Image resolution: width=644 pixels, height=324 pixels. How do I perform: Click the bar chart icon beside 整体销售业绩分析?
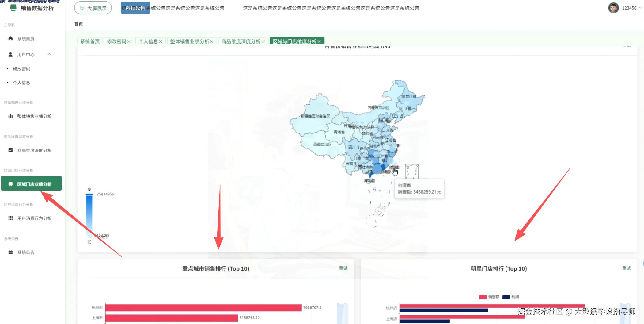[10, 116]
